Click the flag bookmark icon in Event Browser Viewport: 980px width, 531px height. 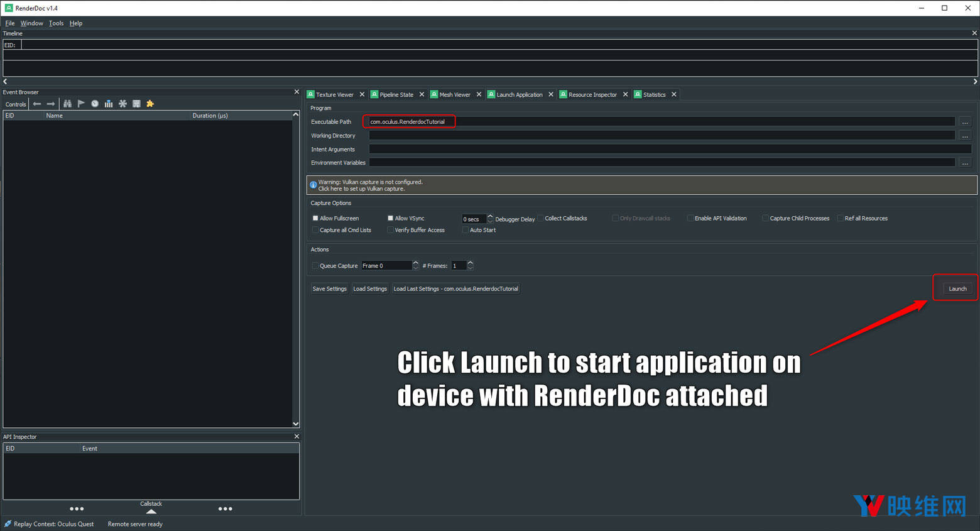click(81, 104)
